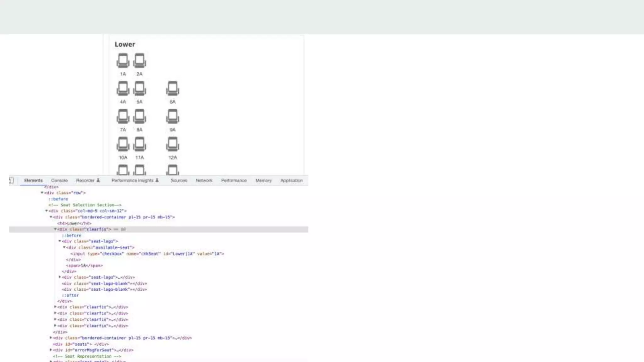Select seat 12A icon
The width and height of the screenshot is (644, 362).
point(172,144)
